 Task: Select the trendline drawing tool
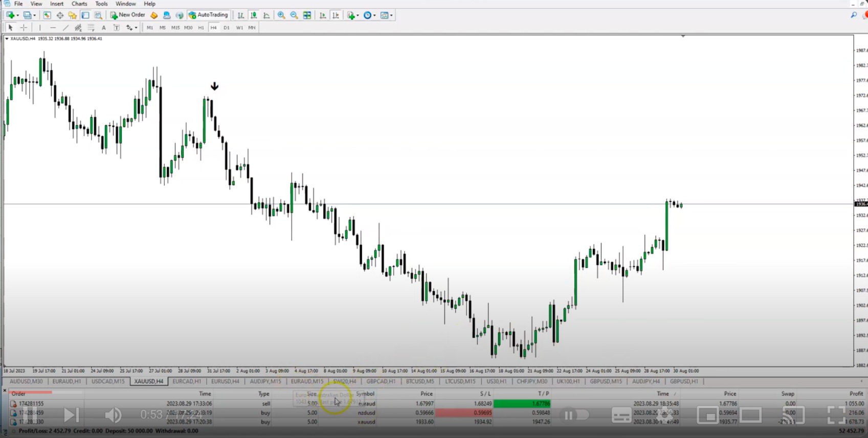point(65,28)
